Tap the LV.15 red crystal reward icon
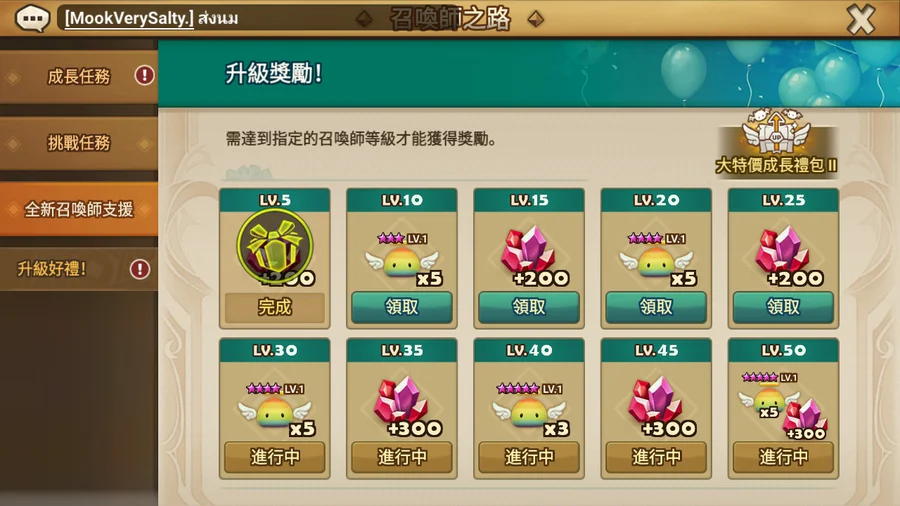This screenshot has height=506, width=900. tap(529, 254)
